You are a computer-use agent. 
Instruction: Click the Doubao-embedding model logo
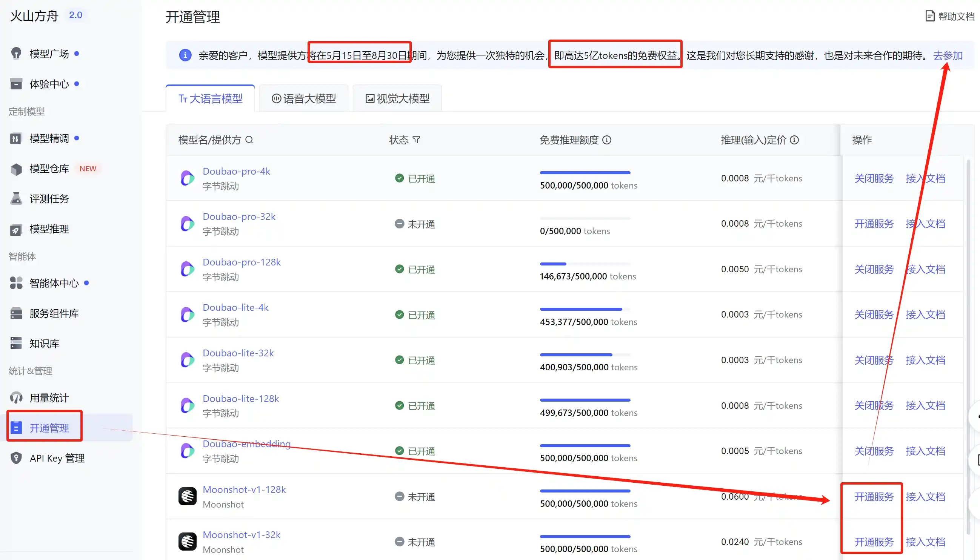click(188, 451)
